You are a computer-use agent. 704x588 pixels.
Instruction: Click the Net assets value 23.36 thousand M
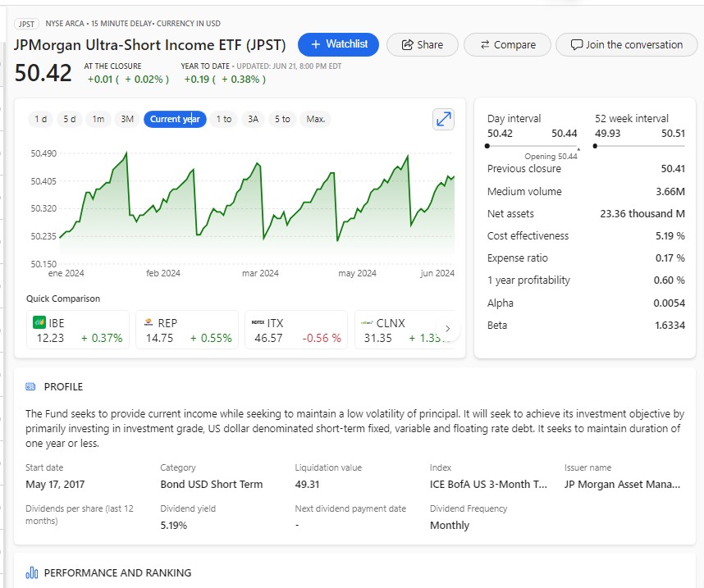point(642,214)
